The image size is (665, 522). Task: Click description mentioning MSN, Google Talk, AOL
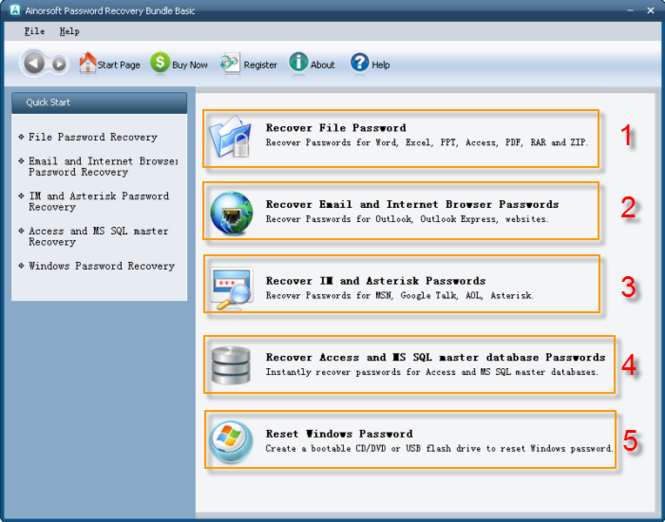point(400,296)
